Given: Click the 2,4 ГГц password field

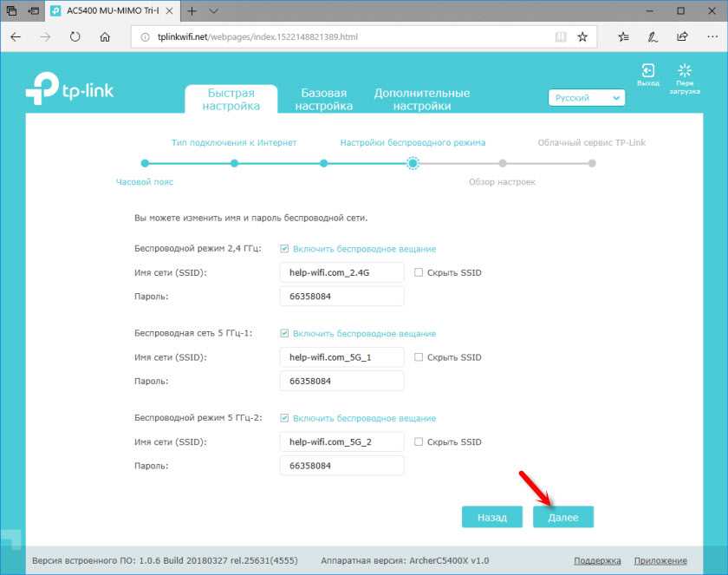Looking at the screenshot, I should (341, 297).
